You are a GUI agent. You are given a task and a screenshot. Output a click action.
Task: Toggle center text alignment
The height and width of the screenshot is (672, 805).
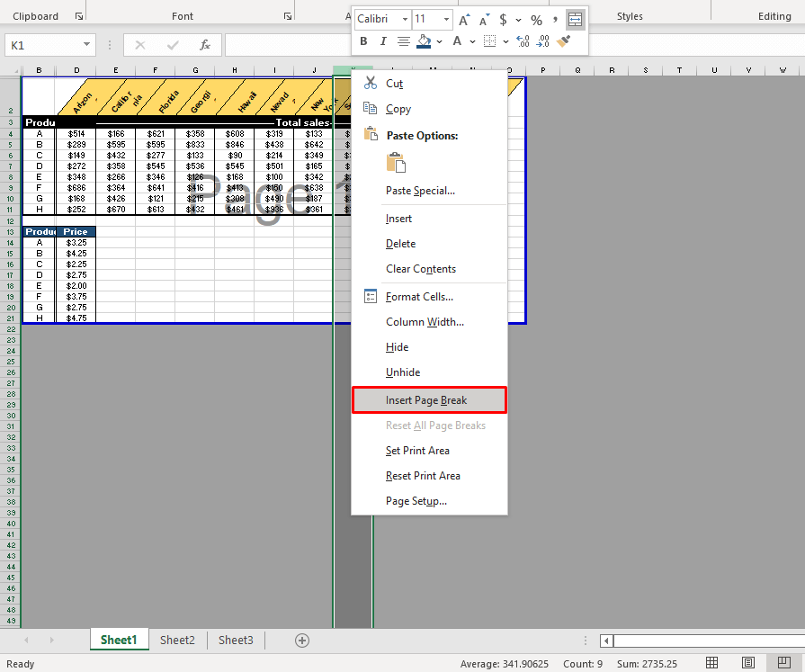tap(405, 41)
